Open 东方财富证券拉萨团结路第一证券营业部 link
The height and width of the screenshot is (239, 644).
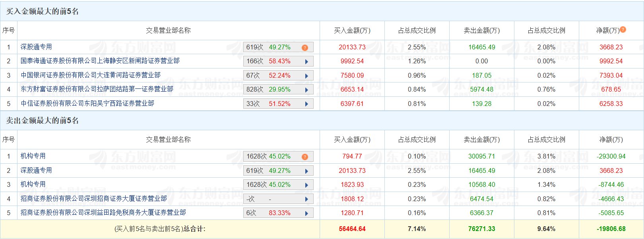tap(97, 89)
